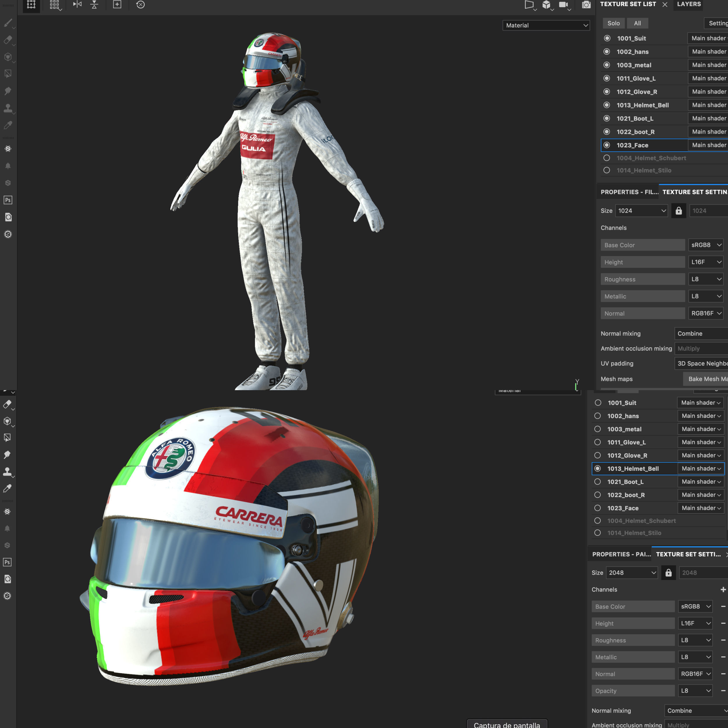Open the PROPERTIES - FIL... tab

pyautogui.click(x=629, y=192)
